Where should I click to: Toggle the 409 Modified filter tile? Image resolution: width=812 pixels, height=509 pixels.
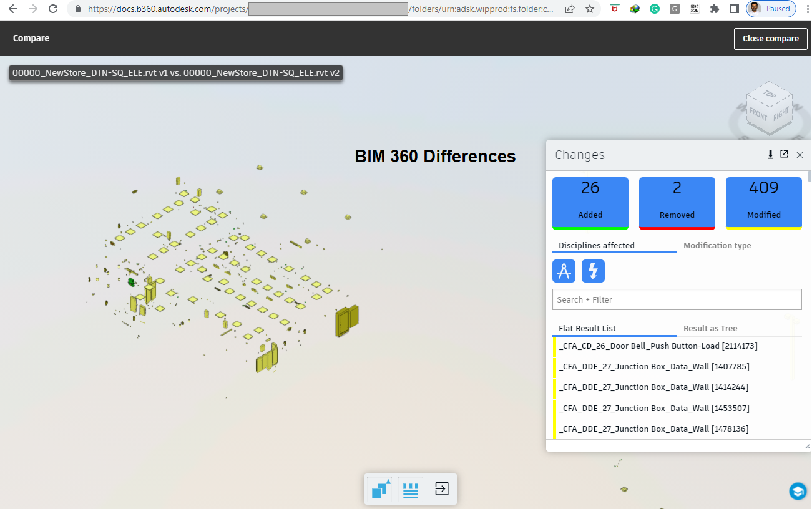click(764, 203)
